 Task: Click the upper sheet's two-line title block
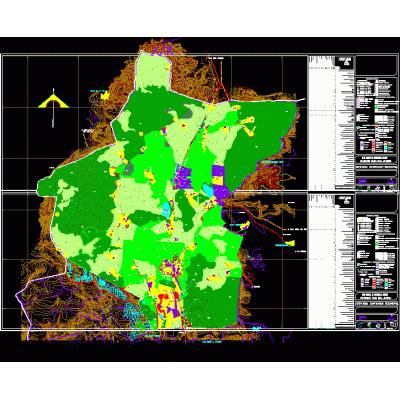377,159
